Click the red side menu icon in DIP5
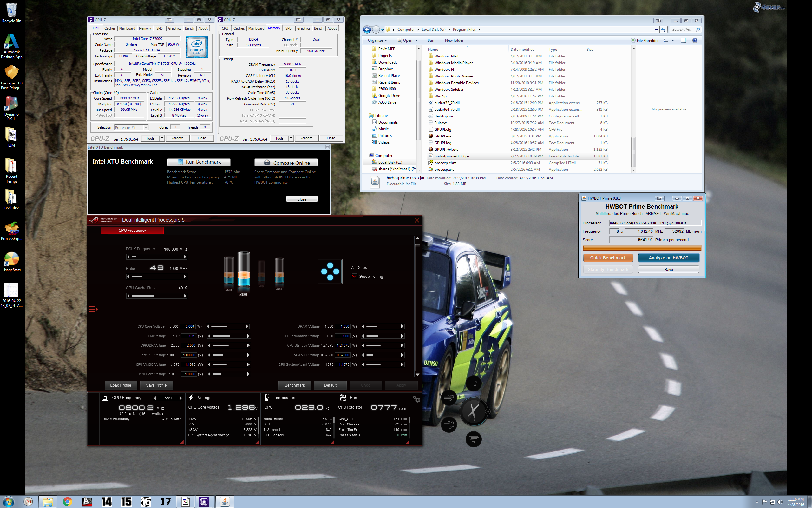 pos(93,309)
